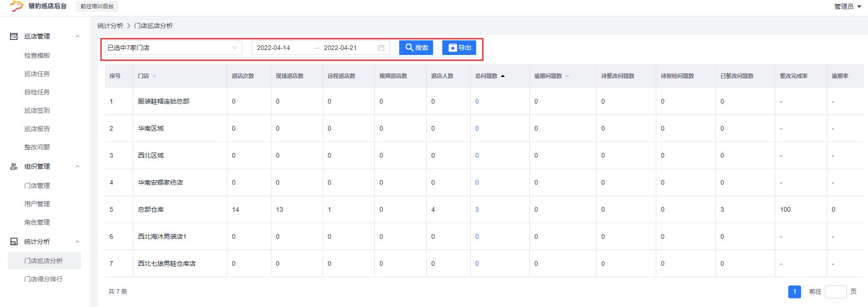Click the 搜索 search button
This screenshot has height=307, width=868.
pos(416,48)
